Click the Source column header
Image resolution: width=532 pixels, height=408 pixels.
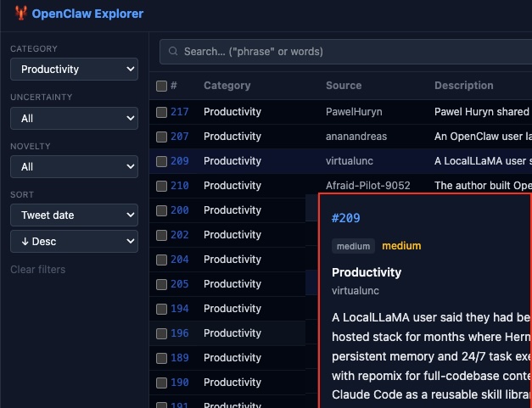coord(344,86)
